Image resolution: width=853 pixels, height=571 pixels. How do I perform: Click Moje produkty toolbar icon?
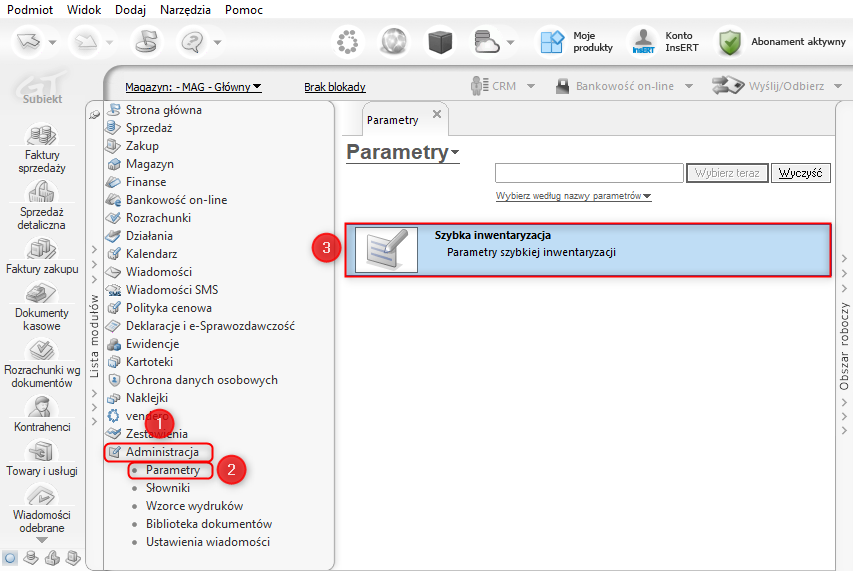[x=552, y=41]
